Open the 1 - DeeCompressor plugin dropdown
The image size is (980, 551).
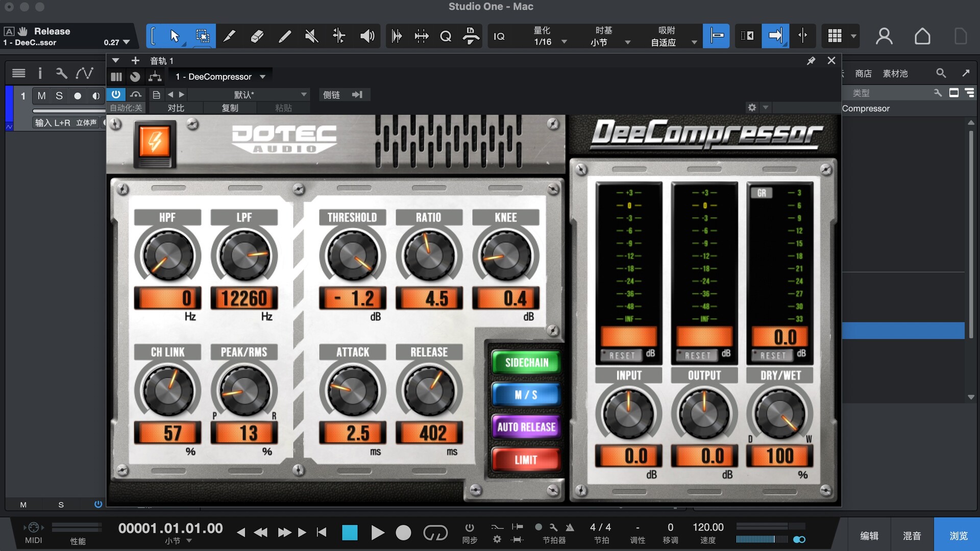coord(220,77)
